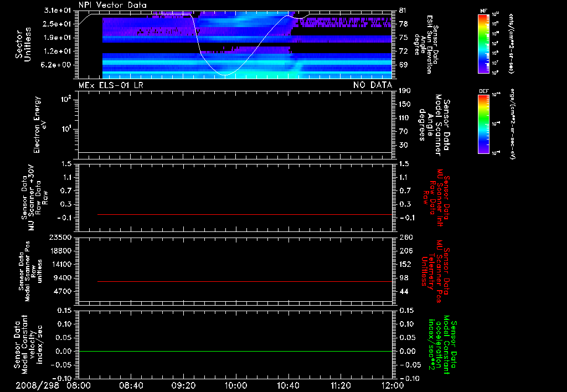Click the 12:00 end time label
Image resolution: width=567 pixels, height=392 pixels.
[x=393, y=385]
